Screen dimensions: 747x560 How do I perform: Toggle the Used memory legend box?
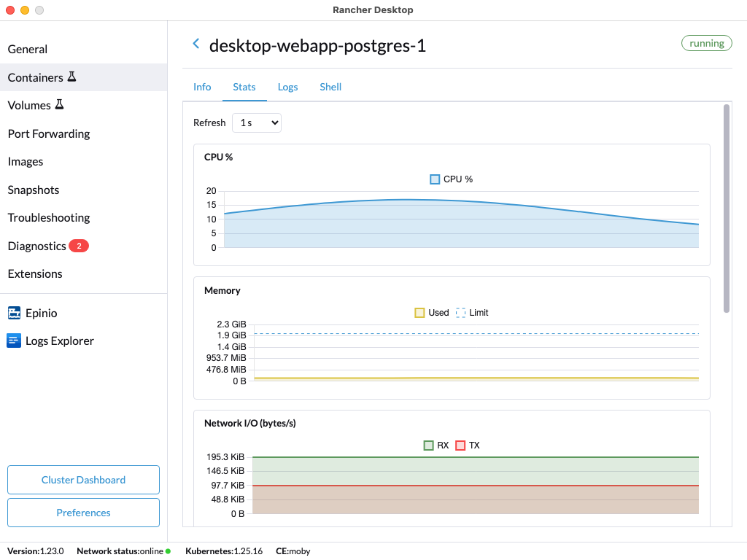[x=419, y=312]
